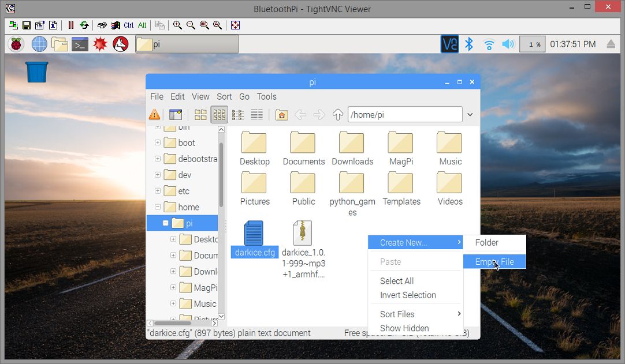Open a new tab in file manager

coord(176,115)
